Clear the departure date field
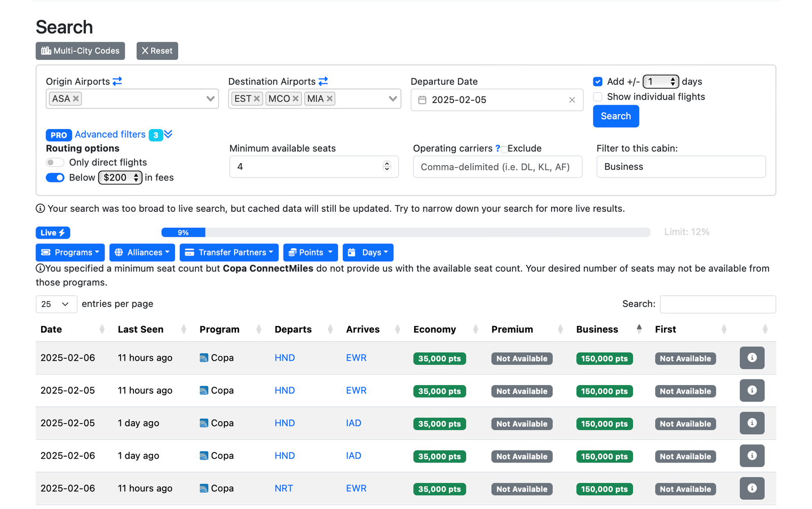This screenshot has height=509, width=812. (572, 100)
